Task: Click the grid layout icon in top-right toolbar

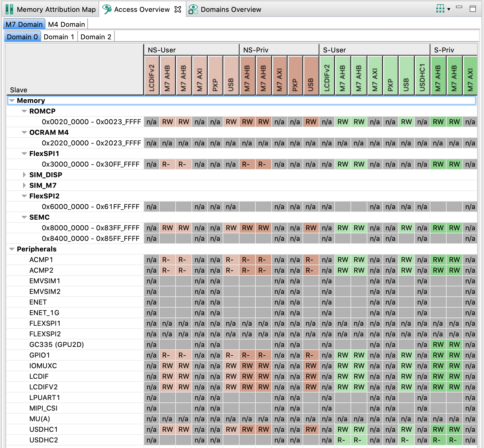Action: 440,9
